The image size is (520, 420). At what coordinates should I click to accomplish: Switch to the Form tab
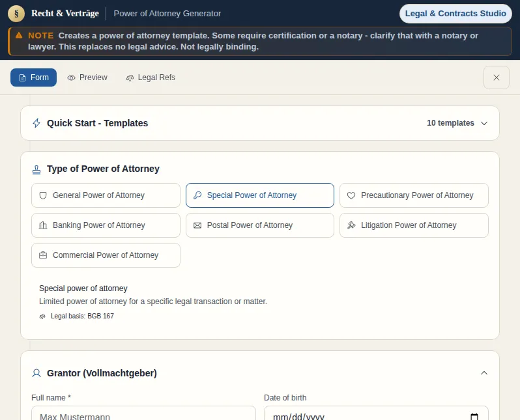pyautogui.click(x=33, y=77)
